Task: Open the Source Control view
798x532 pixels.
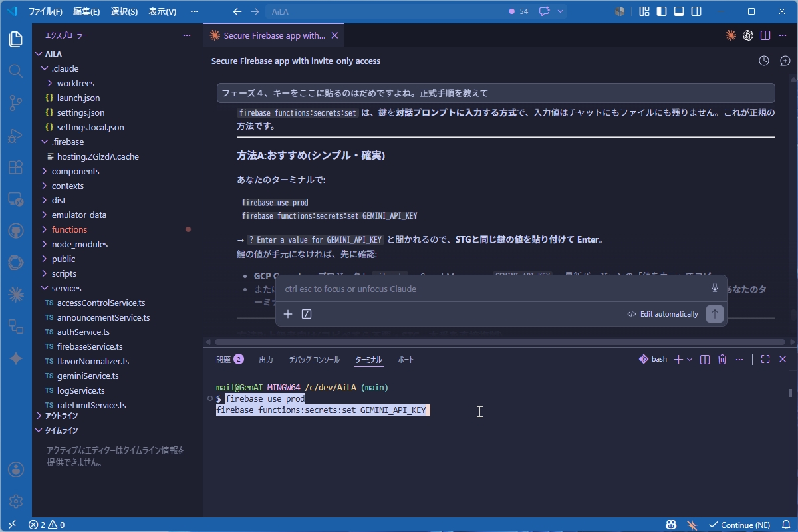Action: point(16,102)
